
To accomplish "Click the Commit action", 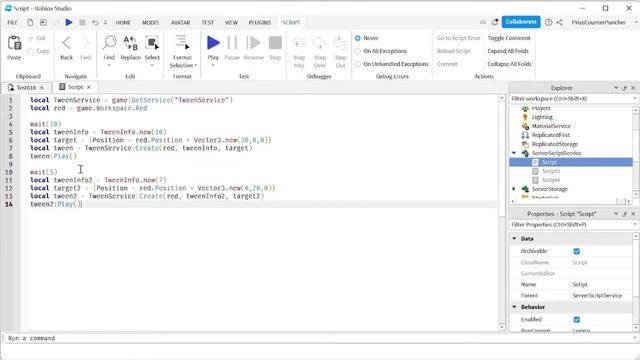I will point(447,64).
